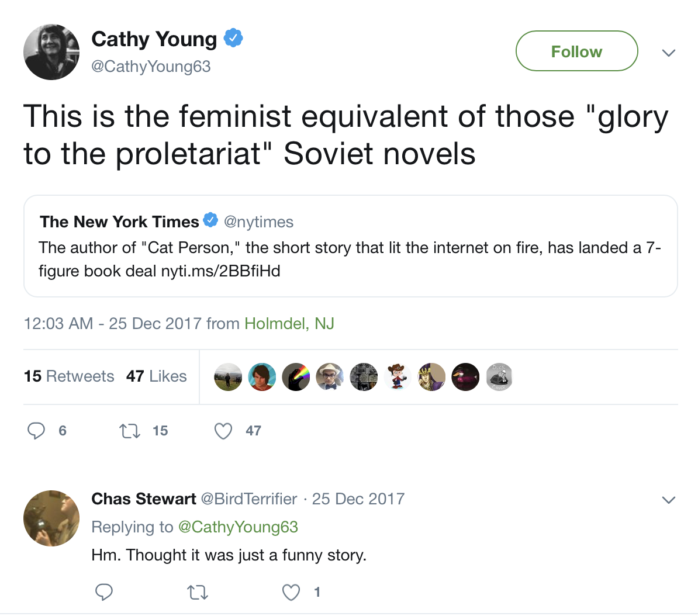Retweet Cathy Young's tweet
Screen dimensions: 698x616
[129, 431]
